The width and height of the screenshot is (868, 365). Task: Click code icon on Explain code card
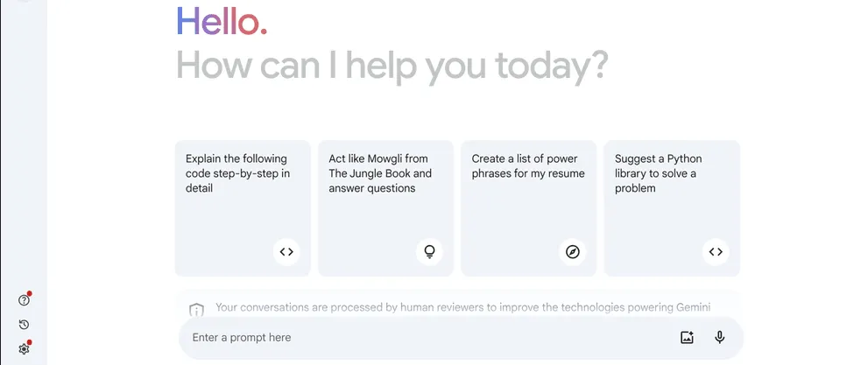(286, 252)
